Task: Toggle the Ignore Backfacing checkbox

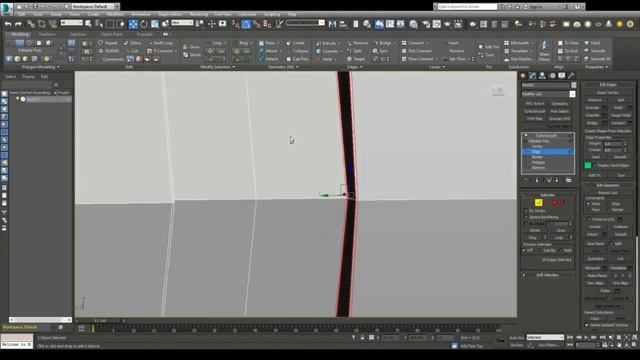Action: tap(526, 217)
